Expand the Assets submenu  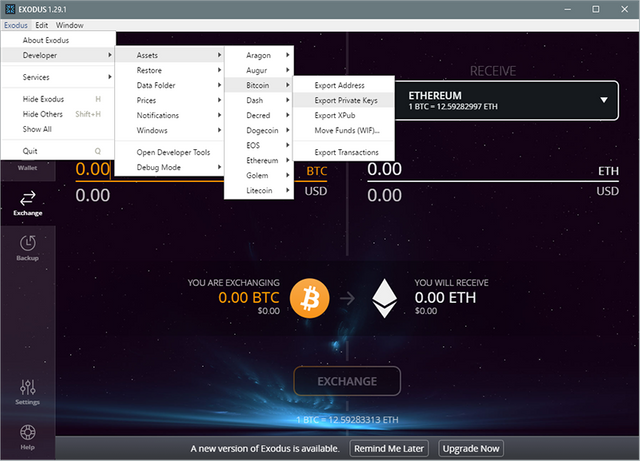[169, 55]
